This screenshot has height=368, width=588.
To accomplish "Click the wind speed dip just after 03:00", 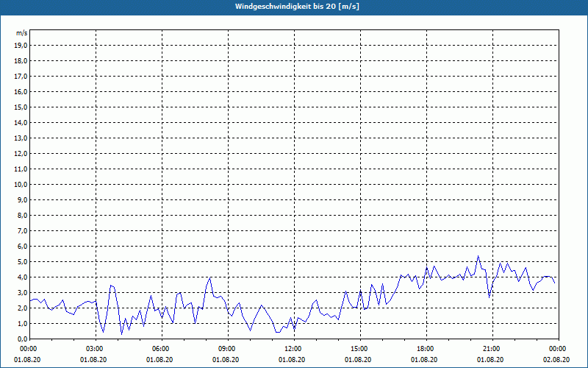I will (x=104, y=333).
